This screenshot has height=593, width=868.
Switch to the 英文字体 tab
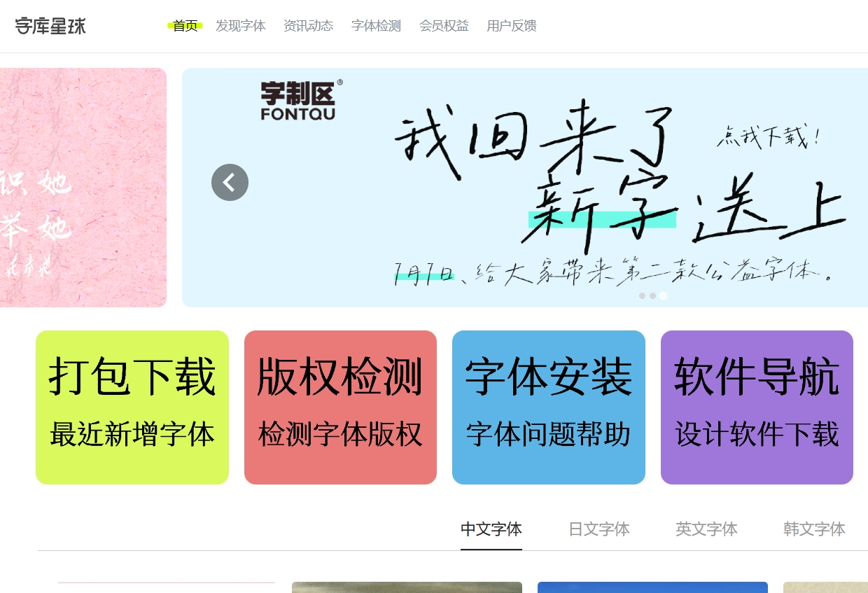point(706,529)
